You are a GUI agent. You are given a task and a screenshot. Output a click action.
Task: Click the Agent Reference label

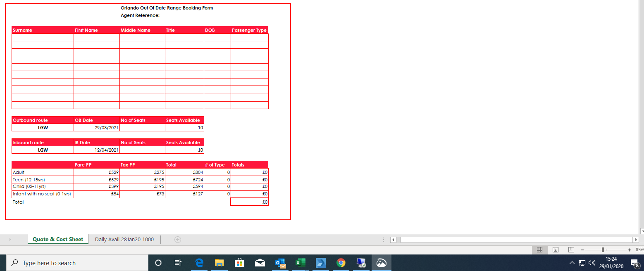coord(140,15)
